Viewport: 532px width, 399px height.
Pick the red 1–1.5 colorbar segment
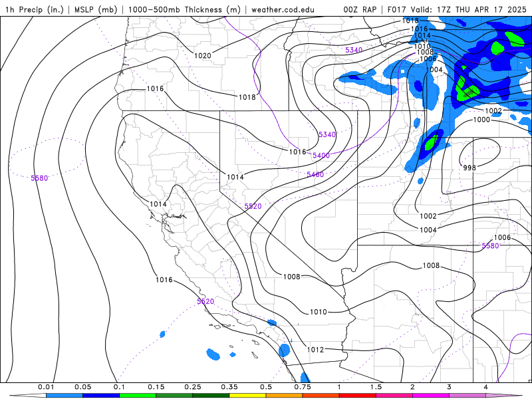[358, 396]
